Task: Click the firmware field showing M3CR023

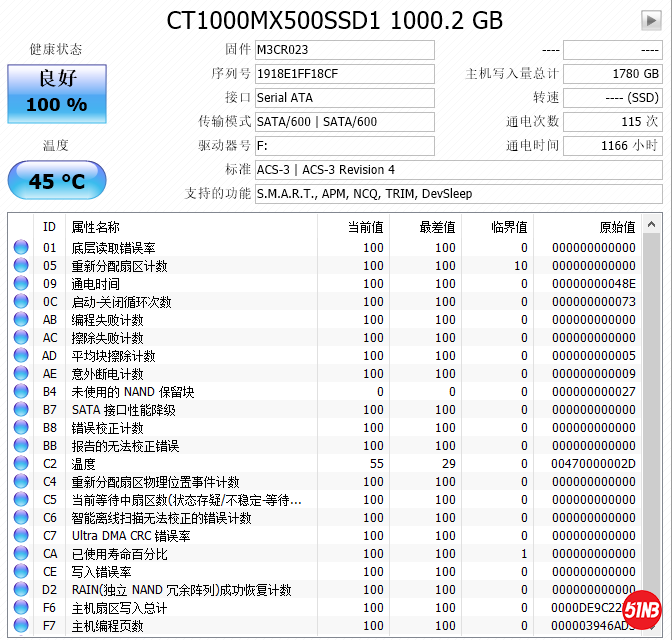Action: point(344,50)
